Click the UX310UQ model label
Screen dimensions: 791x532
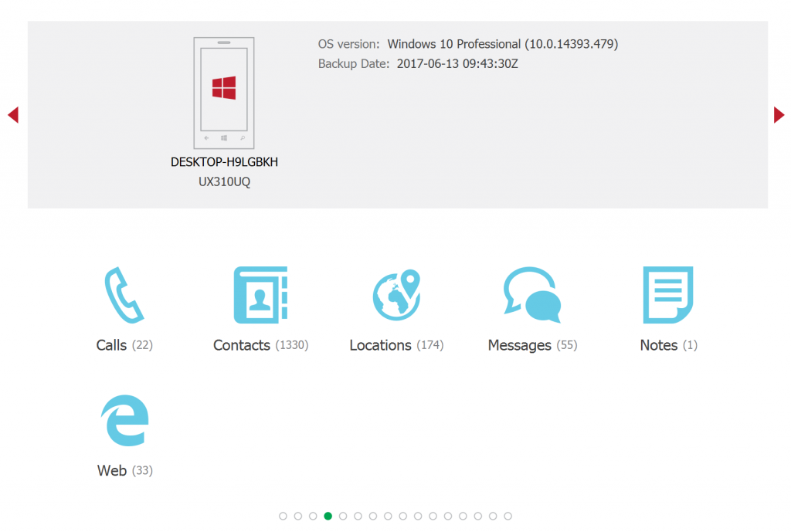[x=223, y=182]
